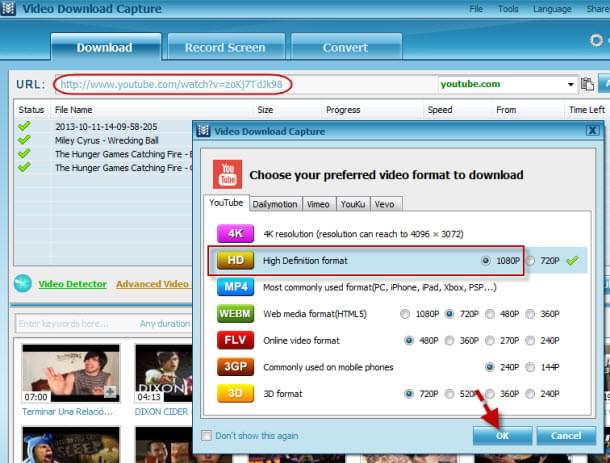The image size is (610, 463).
Task: Select FLV 480P option
Action: 409,340
